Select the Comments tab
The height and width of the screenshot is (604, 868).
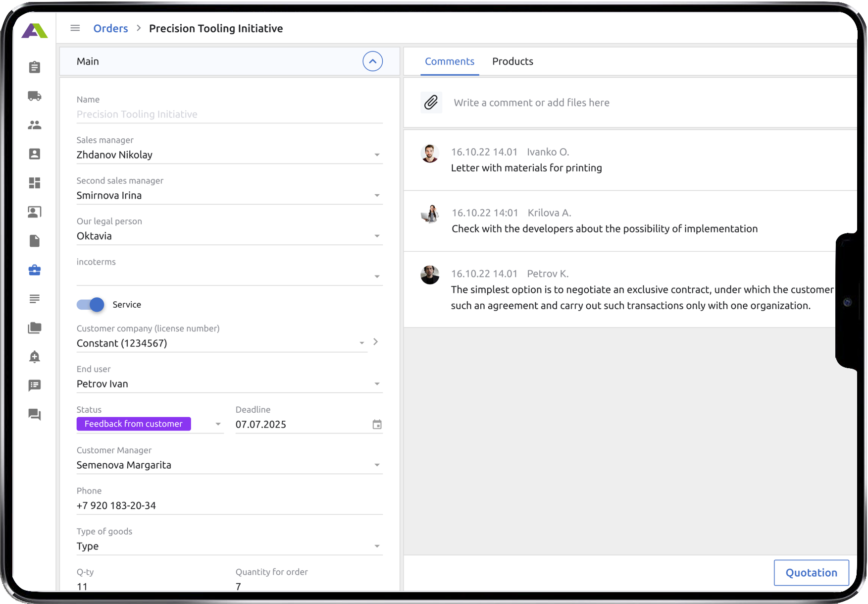tap(449, 61)
